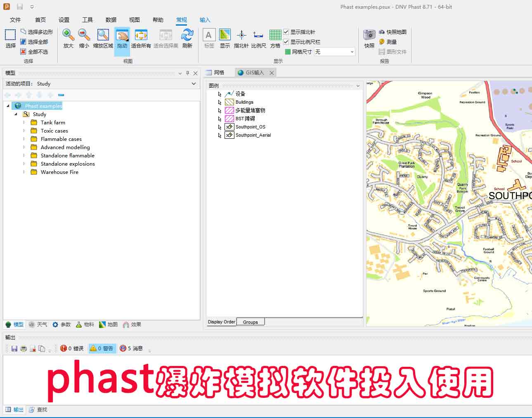Expand the Toxic cases folder
This screenshot has height=418, width=532.
click(x=24, y=131)
